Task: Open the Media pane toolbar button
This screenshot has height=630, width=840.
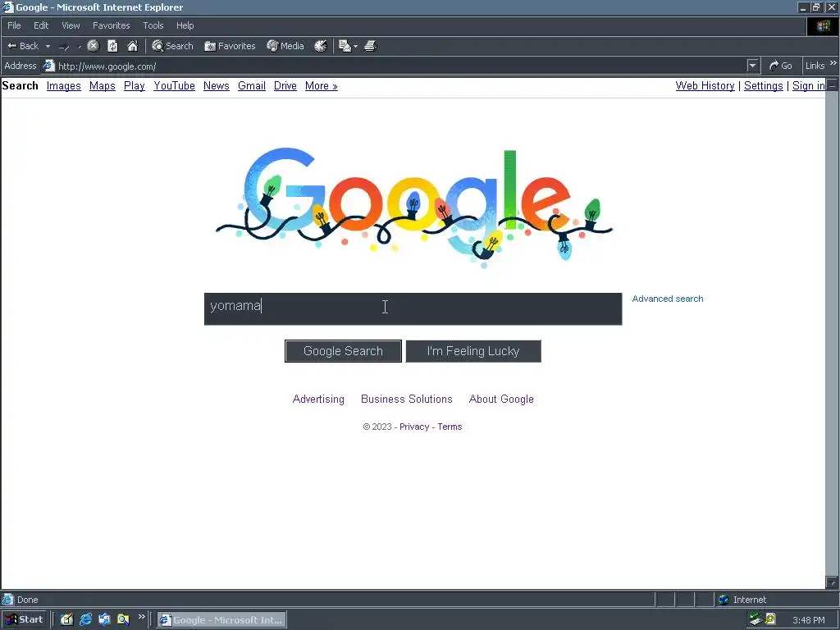Action: coord(285,46)
